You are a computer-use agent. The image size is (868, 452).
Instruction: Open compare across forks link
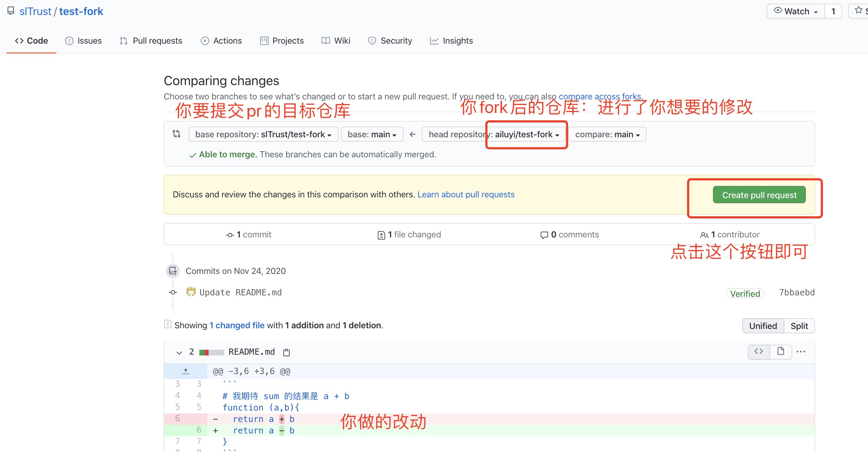point(600,97)
